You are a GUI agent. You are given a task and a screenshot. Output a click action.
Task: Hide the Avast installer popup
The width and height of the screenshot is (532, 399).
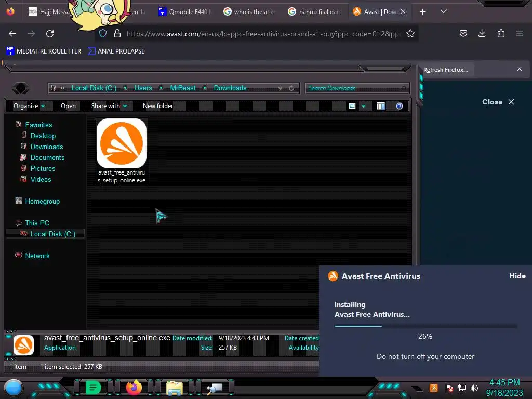tap(517, 276)
